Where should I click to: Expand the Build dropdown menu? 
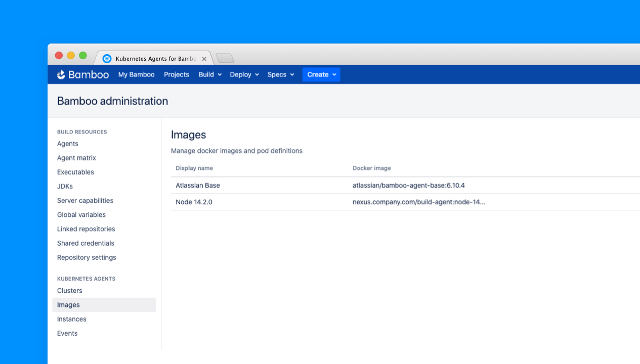pos(210,74)
